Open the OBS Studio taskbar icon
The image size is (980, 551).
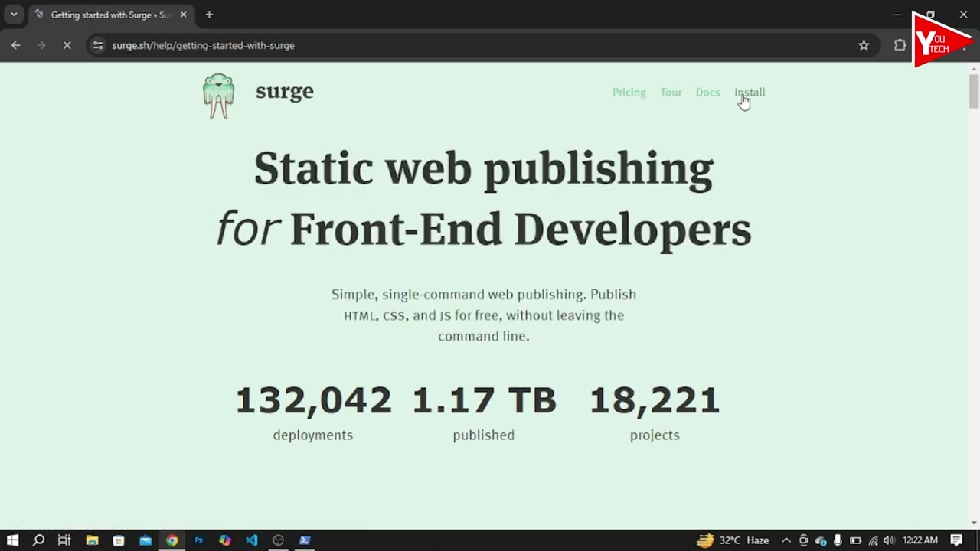point(278,540)
